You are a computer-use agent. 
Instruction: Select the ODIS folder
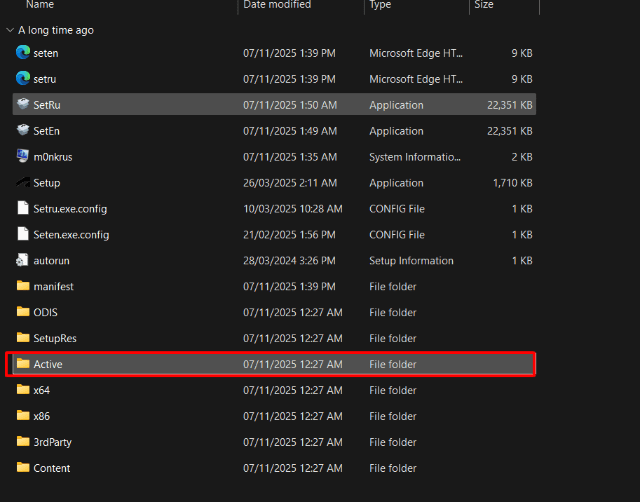click(45, 312)
